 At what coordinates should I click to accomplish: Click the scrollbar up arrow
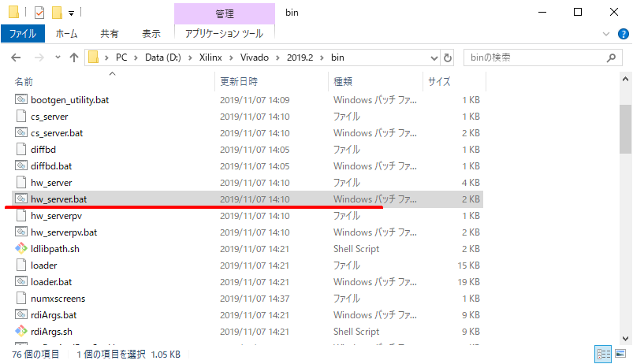[625, 79]
